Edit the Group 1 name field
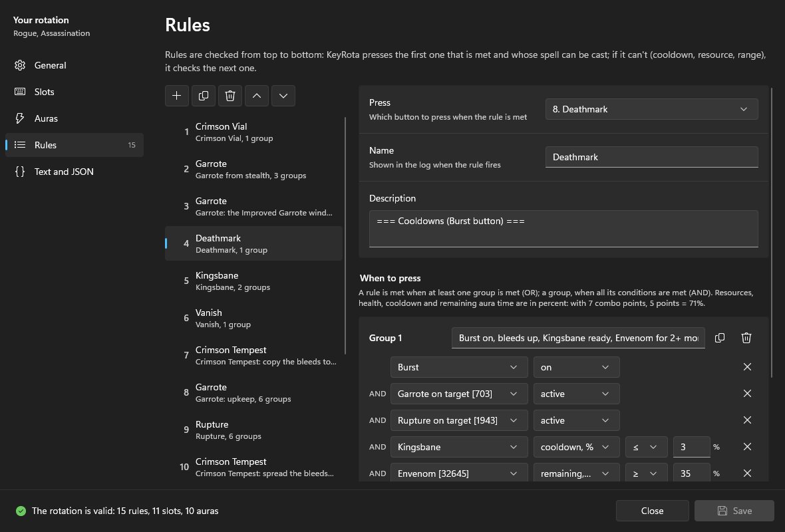The height and width of the screenshot is (532, 785). (578, 338)
